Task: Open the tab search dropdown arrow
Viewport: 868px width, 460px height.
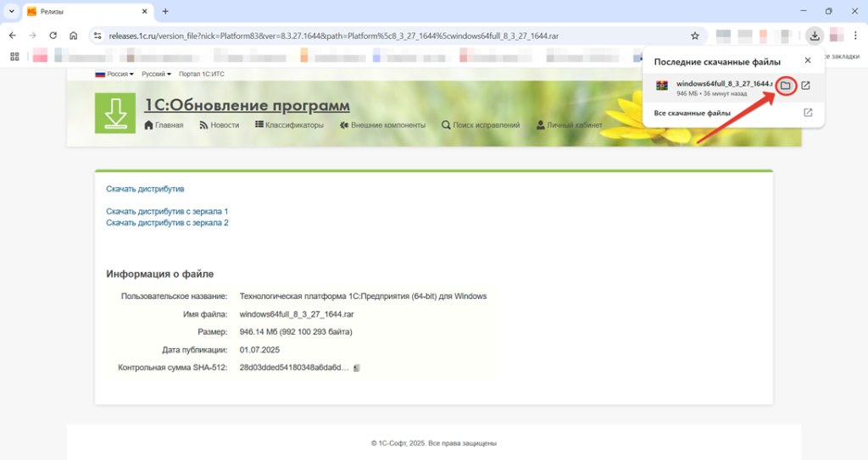Action: point(11,11)
